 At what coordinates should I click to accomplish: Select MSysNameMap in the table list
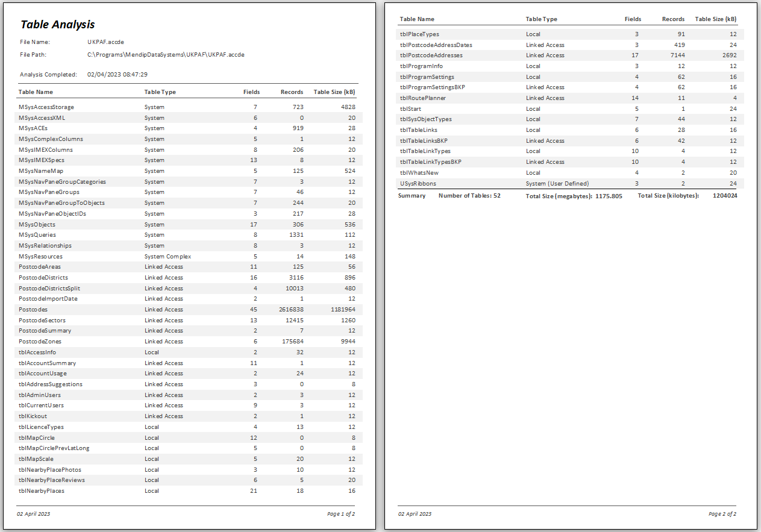pos(40,171)
